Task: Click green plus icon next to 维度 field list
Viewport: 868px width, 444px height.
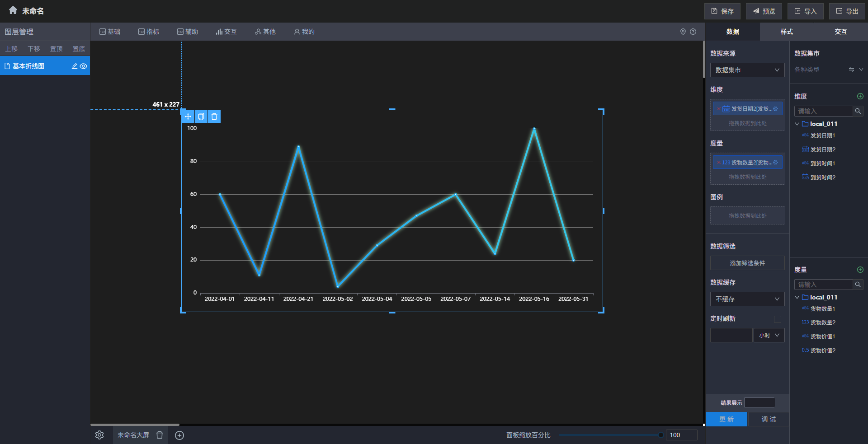Action: tap(860, 96)
